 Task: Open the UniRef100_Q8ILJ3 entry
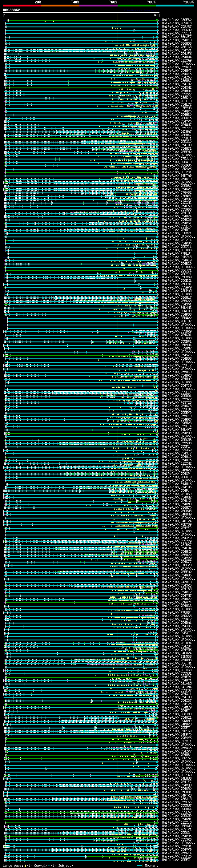177,101
